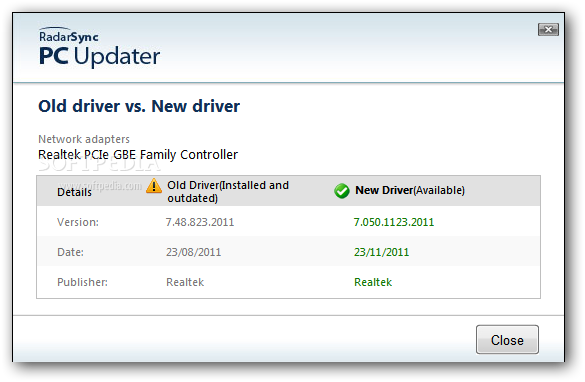This screenshot has width=585, height=382.
Task: Click the yellow warning icon beside Old Driver
Action: (154, 186)
